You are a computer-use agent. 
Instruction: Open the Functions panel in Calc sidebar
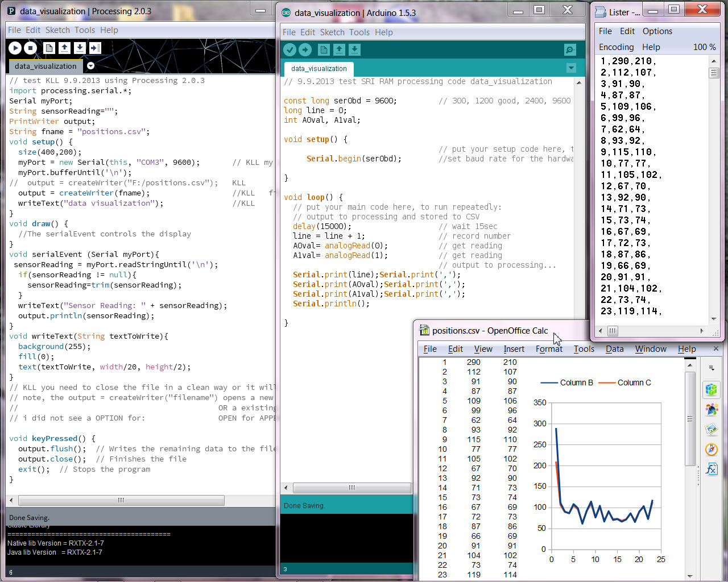click(x=712, y=469)
